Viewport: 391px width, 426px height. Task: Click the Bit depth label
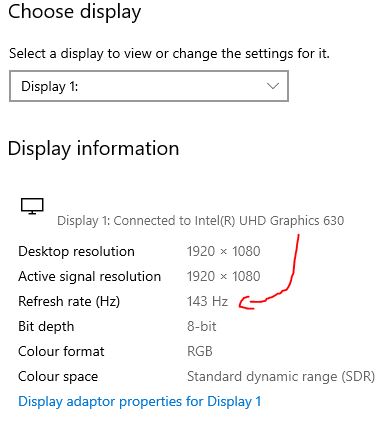tap(46, 326)
